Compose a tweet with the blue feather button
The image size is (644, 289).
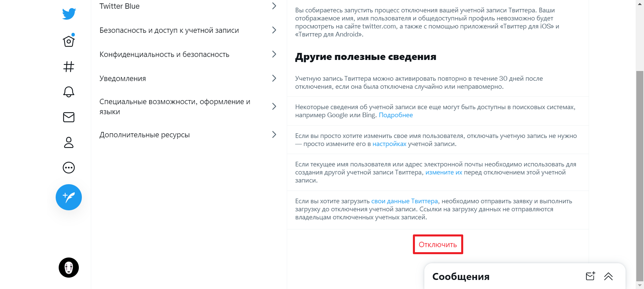[68, 197]
